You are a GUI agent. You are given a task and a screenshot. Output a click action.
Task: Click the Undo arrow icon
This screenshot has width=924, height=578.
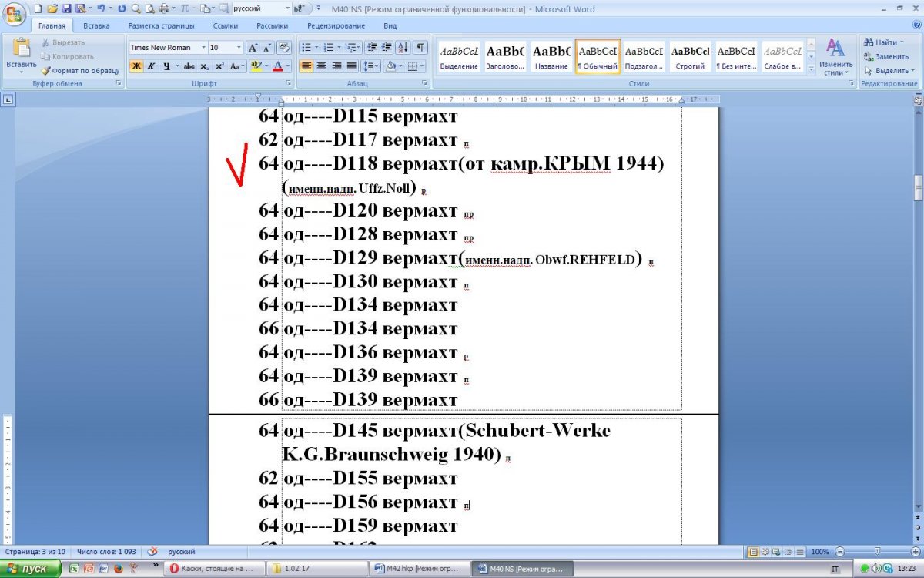coord(101,8)
